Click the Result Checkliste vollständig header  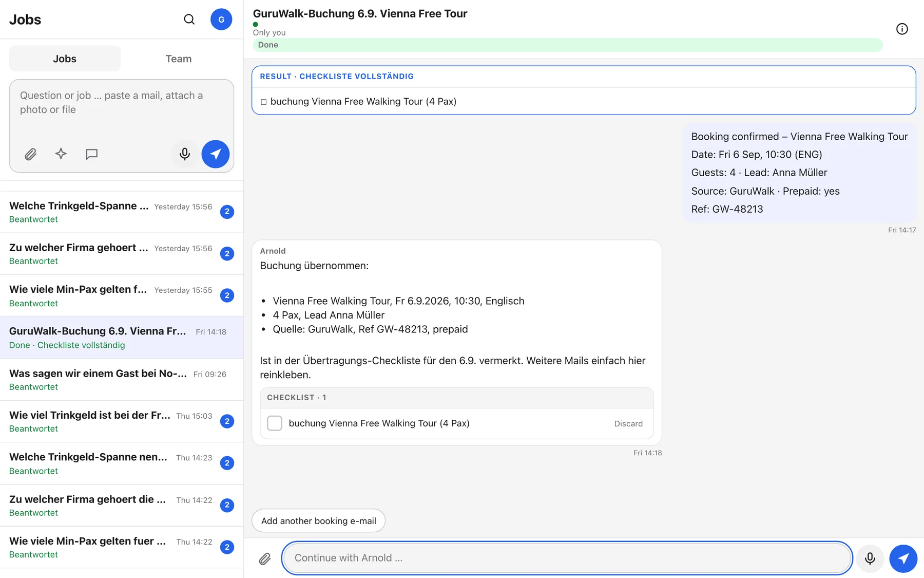337,77
